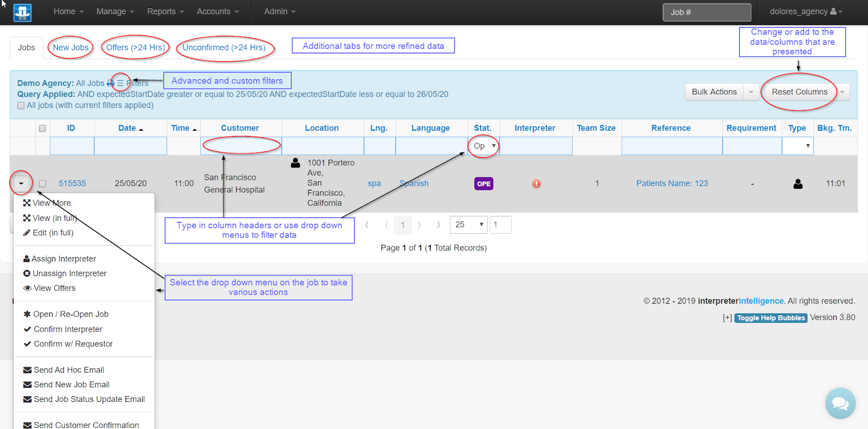This screenshot has width=868, height=429.
Task: Click the person icon in Type column
Action: click(x=797, y=184)
